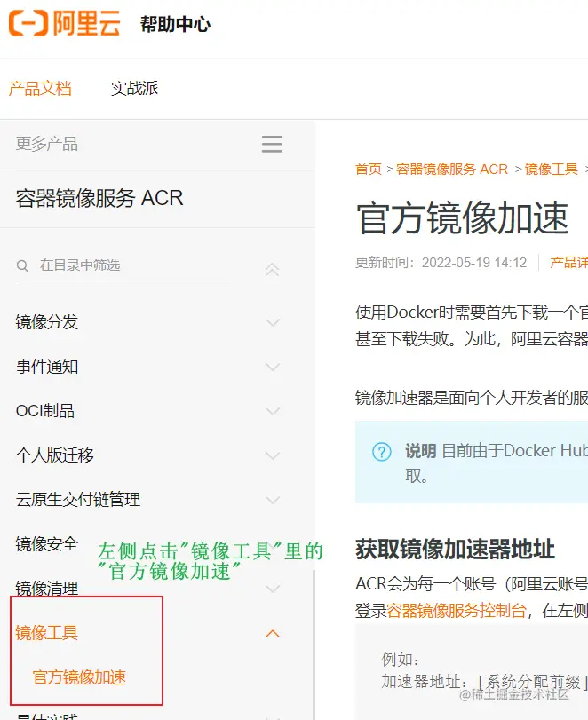Expand the 镜像清理 section chevron
This screenshot has width=588, height=720.
click(x=273, y=589)
